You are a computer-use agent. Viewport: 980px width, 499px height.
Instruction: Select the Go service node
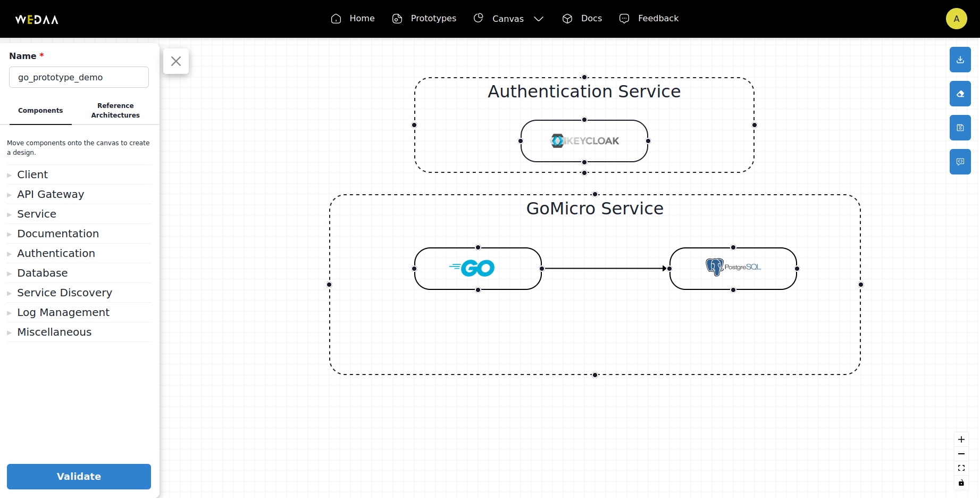tap(478, 269)
